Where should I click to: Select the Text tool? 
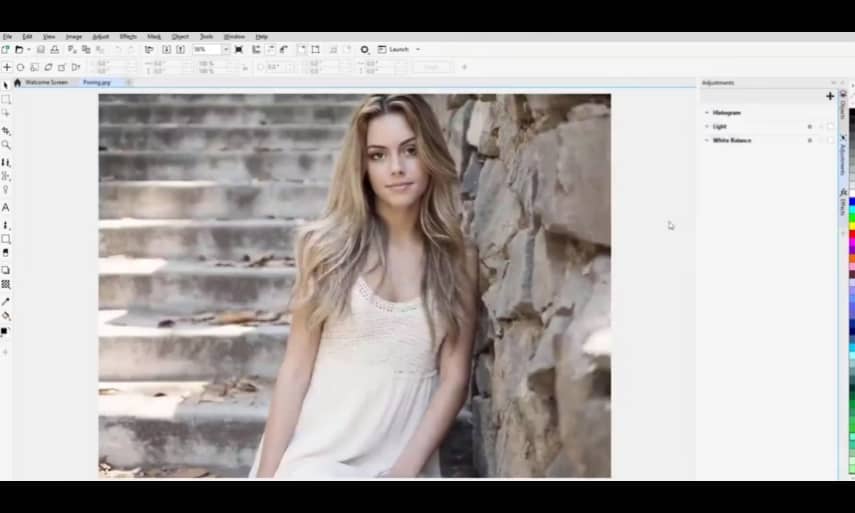point(5,207)
